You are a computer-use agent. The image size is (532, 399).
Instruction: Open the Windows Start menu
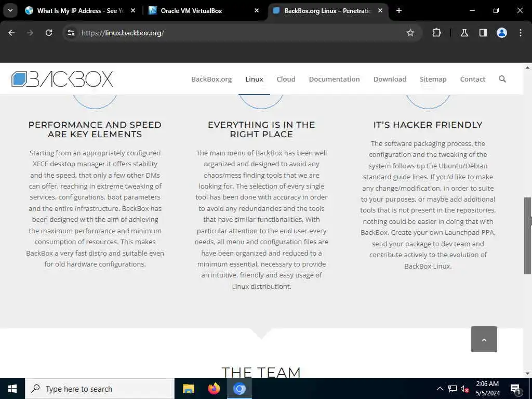pyautogui.click(x=12, y=389)
